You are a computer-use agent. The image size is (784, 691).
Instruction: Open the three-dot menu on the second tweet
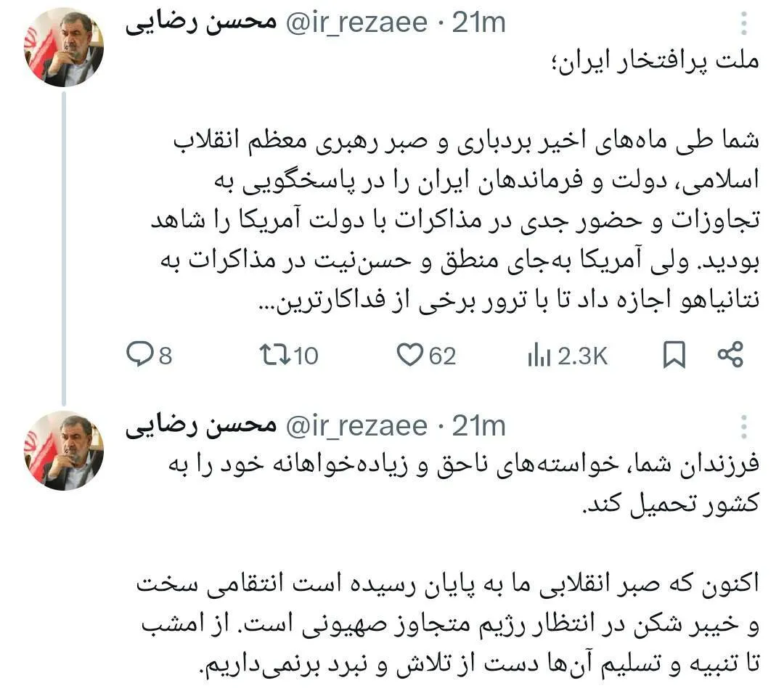click(x=743, y=427)
